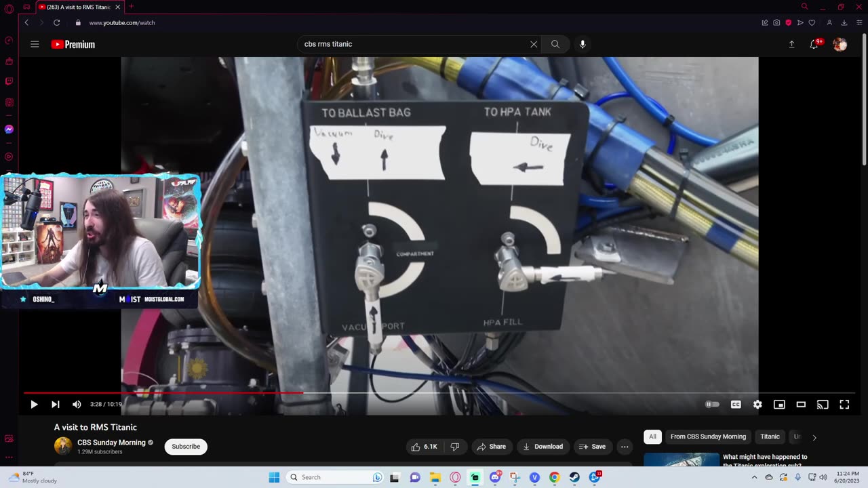This screenshot has width=868, height=488.
Task: Click the address bar youtube.com/watch
Action: (x=122, y=22)
